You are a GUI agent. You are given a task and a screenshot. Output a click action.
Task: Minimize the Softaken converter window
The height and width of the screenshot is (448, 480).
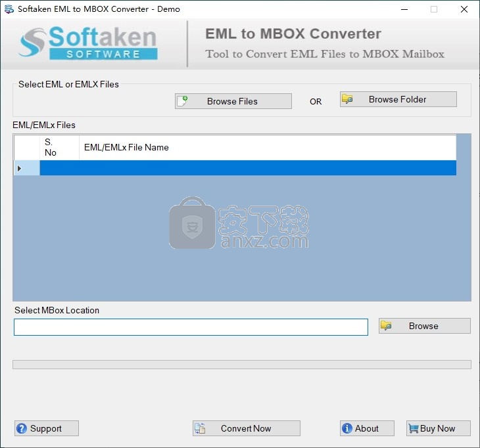point(404,9)
